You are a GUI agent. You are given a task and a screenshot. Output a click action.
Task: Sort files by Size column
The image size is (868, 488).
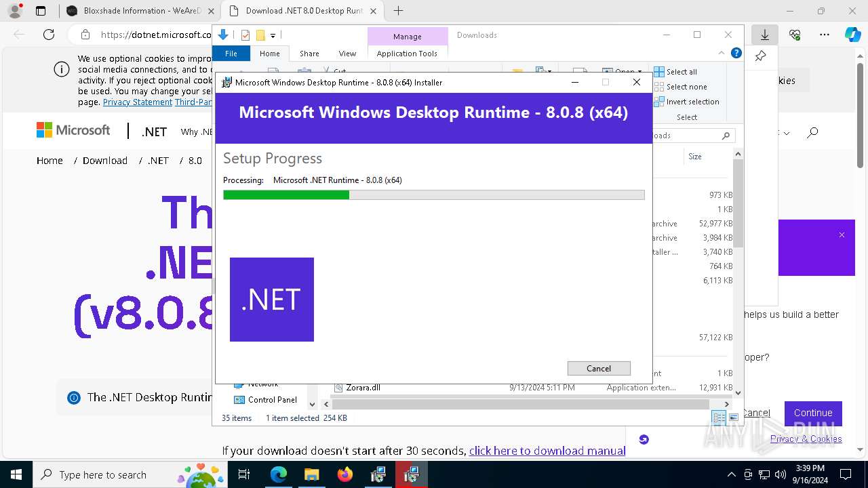pyautogui.click(x=695, y=157)
